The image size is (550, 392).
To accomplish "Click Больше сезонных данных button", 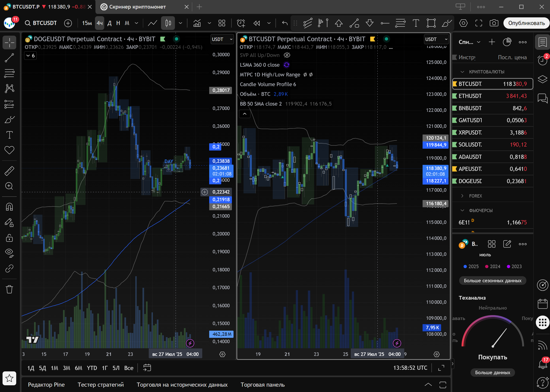I will [492, 280].
